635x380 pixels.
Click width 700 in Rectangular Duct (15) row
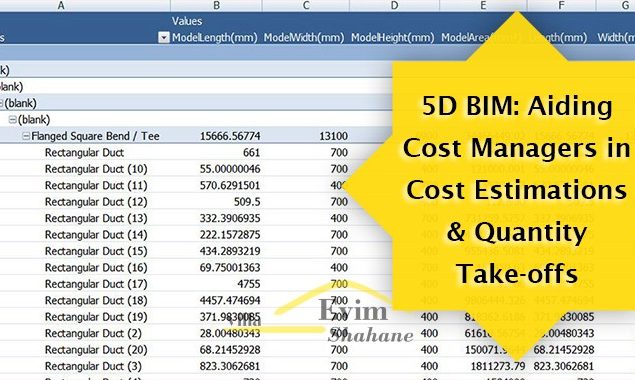[339, 251]
